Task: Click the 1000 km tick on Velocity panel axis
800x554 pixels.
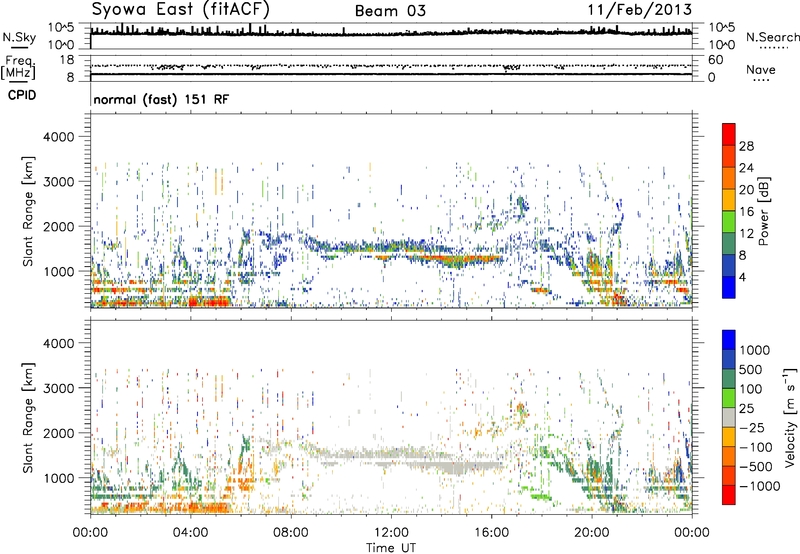Action: [59, 478]
